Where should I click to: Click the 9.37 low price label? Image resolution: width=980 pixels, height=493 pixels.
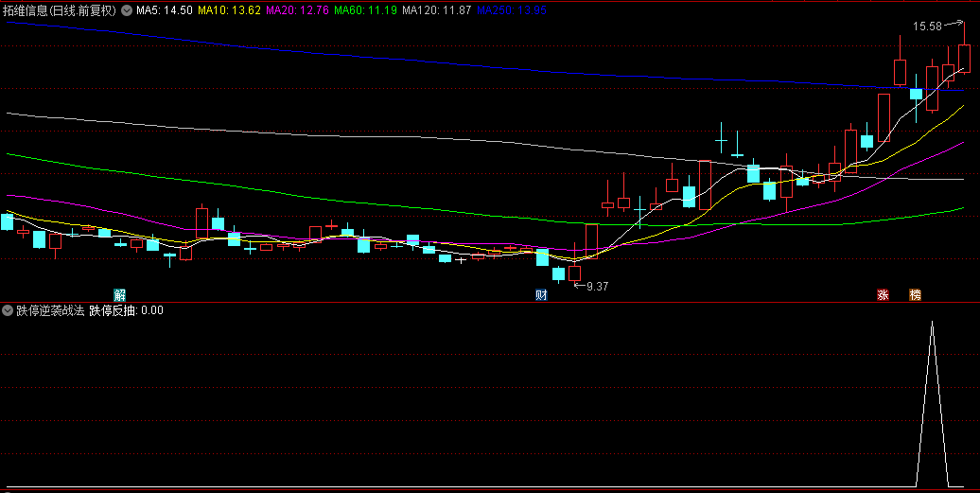pyautogui.click(x=598, y=287)
